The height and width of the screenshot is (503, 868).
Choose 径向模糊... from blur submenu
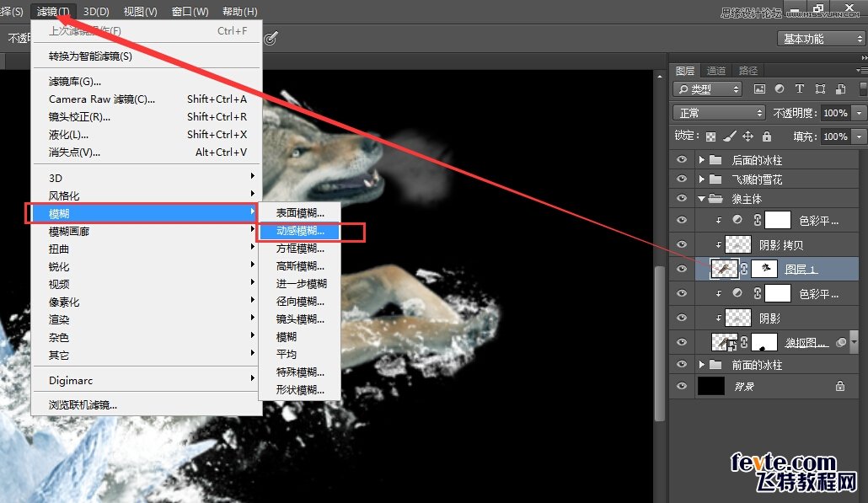(299, 302)
